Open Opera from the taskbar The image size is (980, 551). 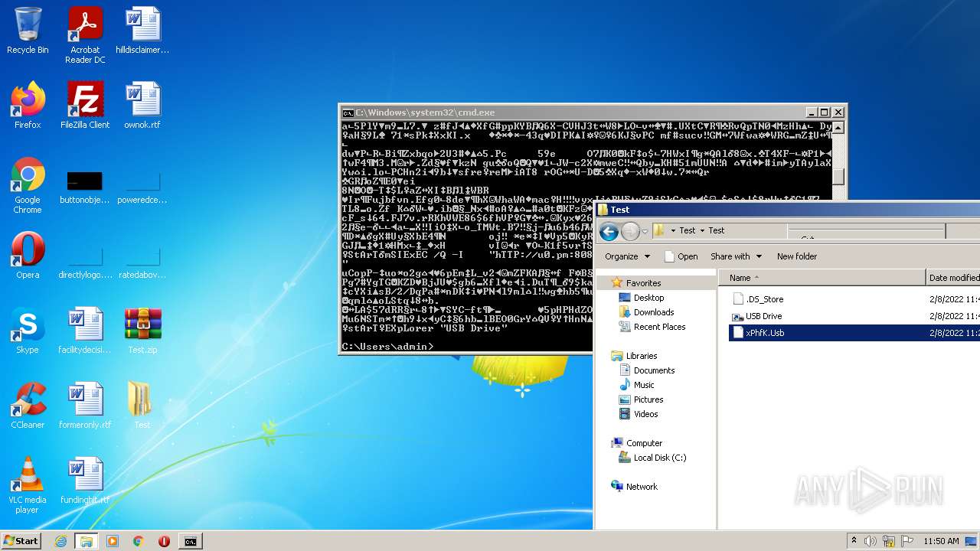pos(164,541)
